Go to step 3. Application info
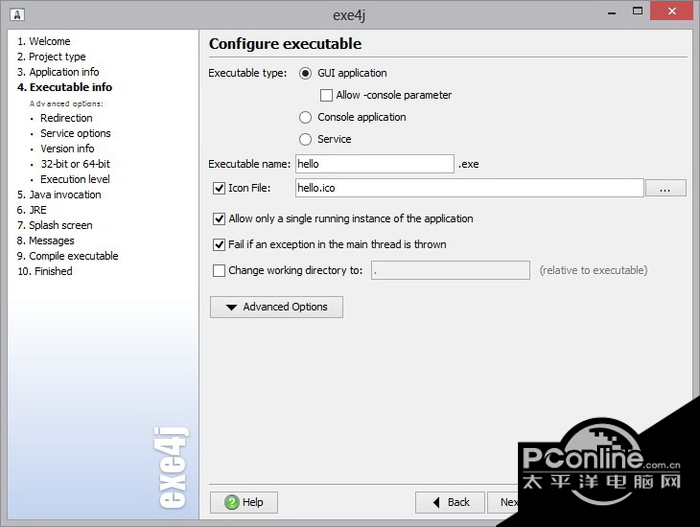700x527 pixels. [x=58, y=72]
